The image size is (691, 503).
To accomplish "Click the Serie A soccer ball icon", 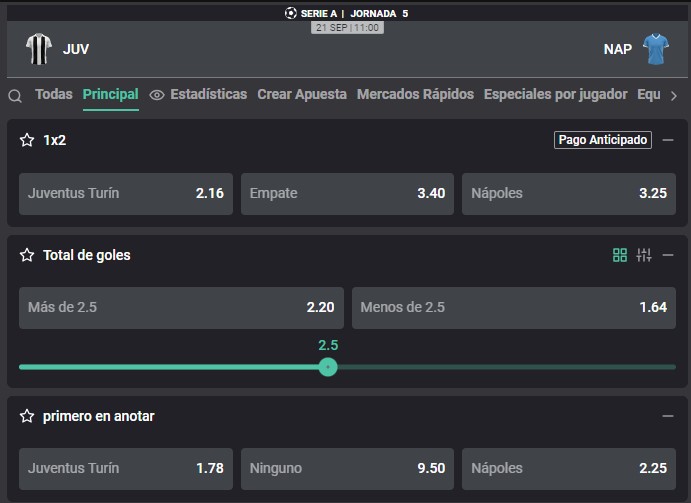I will point(290,13).
